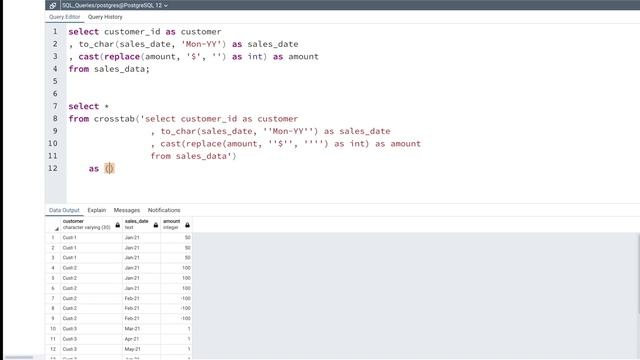Screen dimensions: 640x360
Task: Place cursor inside parentheses after 'as' on line 12
Action: 109,169
